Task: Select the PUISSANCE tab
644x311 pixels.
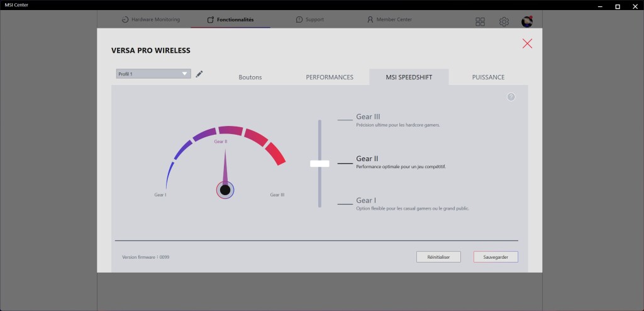Action: point(488,77)
